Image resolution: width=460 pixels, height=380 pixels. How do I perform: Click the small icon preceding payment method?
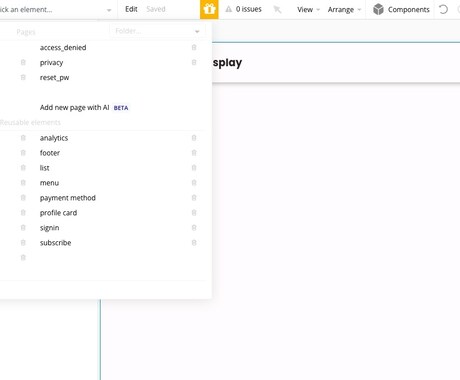(x=23, y=198)
